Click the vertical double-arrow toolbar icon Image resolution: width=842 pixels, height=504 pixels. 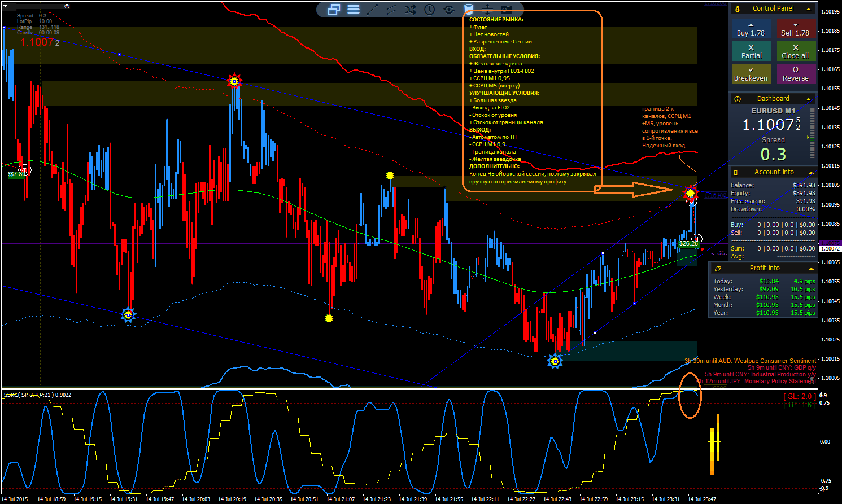[487, 9]
